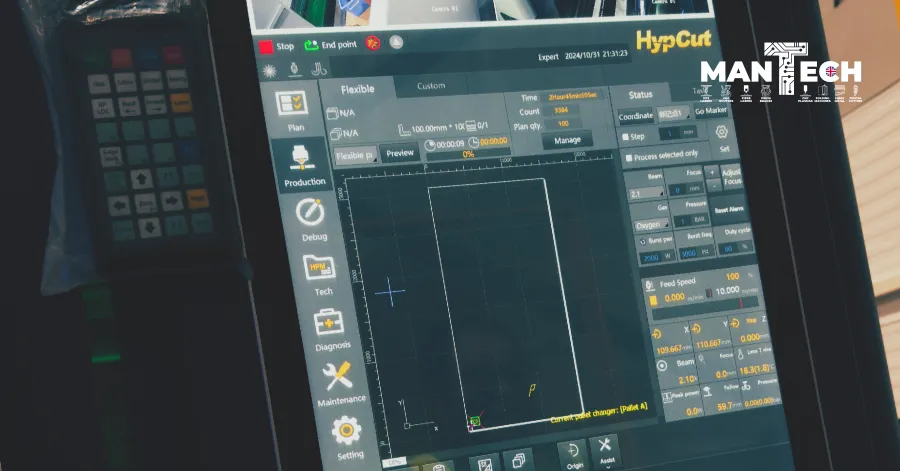
Task: Click the white rectangle sheet outline in canvas
Action: (x=506, y=304)
